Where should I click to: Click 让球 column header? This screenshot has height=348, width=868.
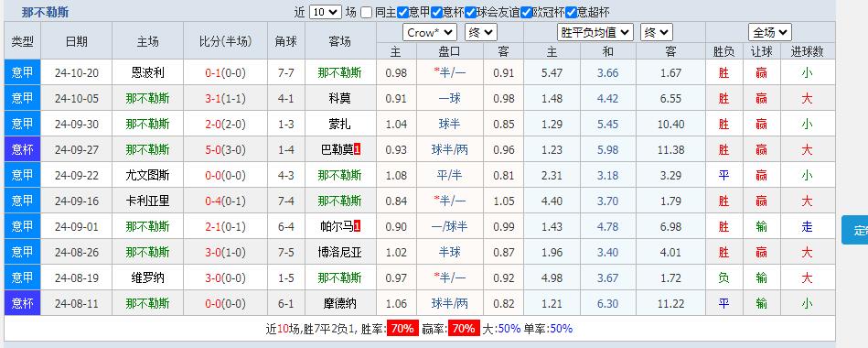[761, 51]
